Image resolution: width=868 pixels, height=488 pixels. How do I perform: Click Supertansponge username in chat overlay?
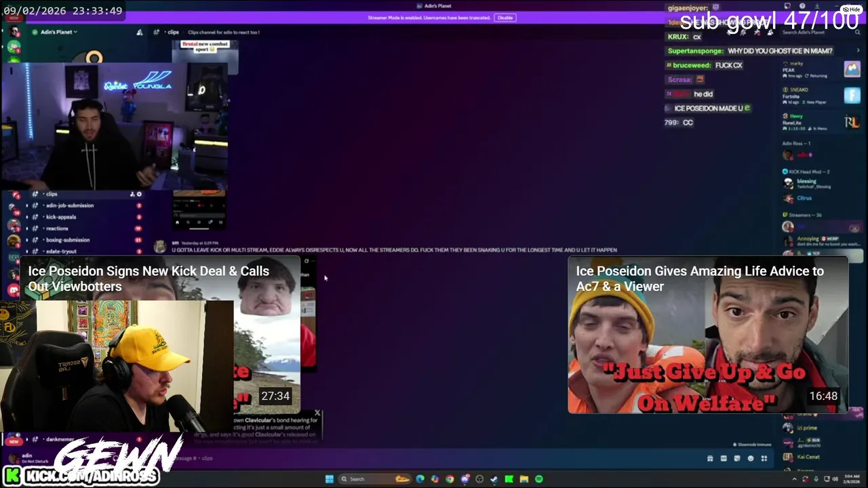point(696,51)
